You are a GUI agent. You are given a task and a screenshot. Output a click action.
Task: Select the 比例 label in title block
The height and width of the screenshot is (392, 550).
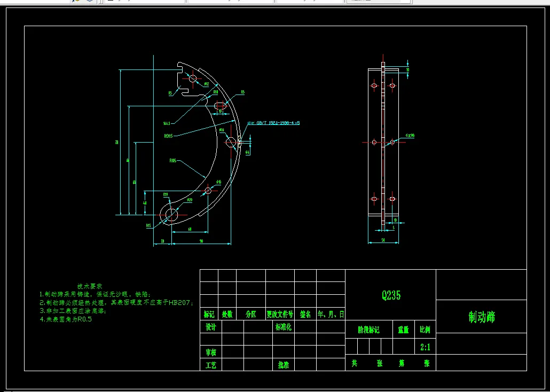tap(425, 330)
